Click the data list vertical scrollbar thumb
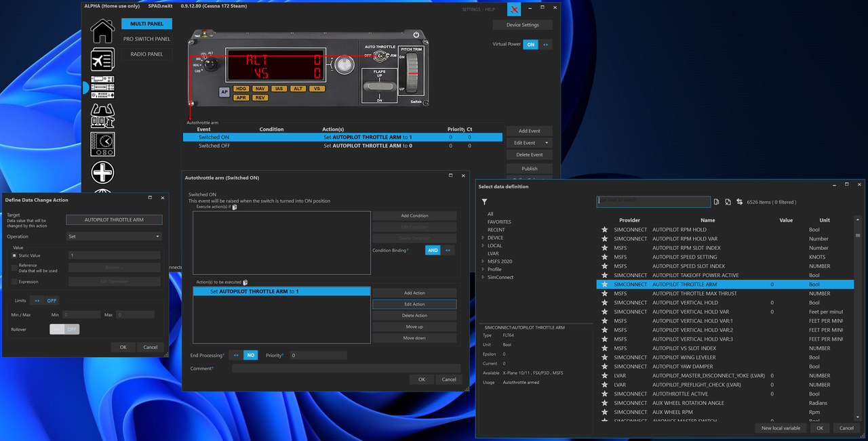The image size is (868, 441). click(x=857, y=236)
